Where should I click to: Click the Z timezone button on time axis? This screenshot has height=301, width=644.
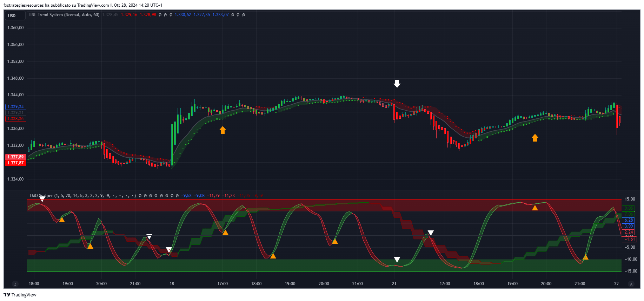pos(15,284)
